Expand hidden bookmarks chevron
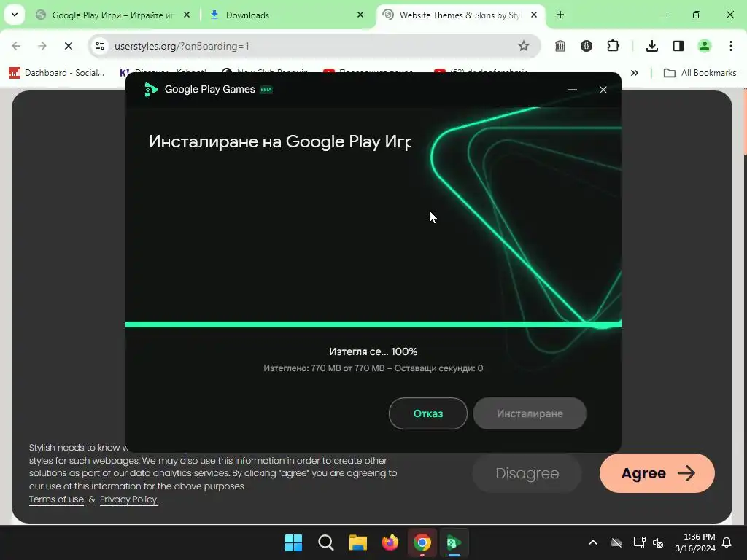This screenshot has height=560, width=747. point(635,73)
